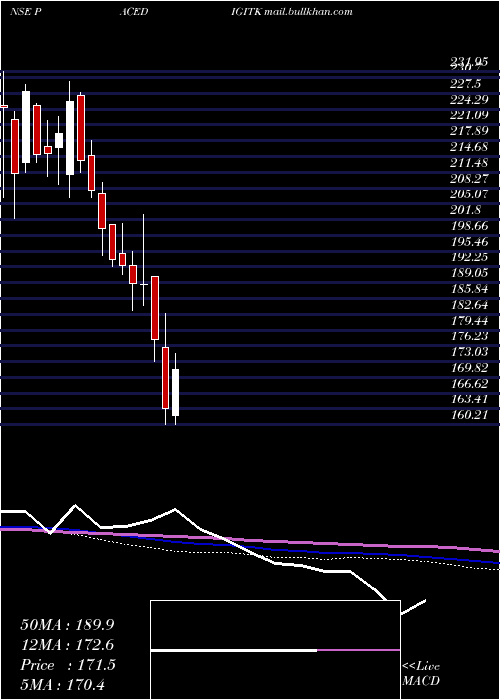Select the Price : 171.5 readout
This screenshot has height=700, width=500.
[x=68, y=664]
